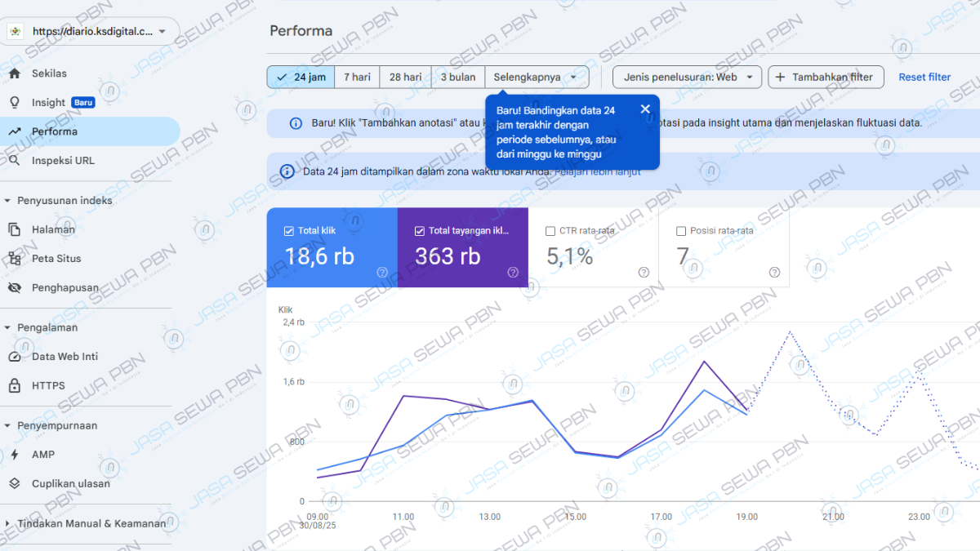The height and width of the screenshot is (551, 980).
Task: Click the Penghapusan crossed-eye icon
Action: coord(15,288)
